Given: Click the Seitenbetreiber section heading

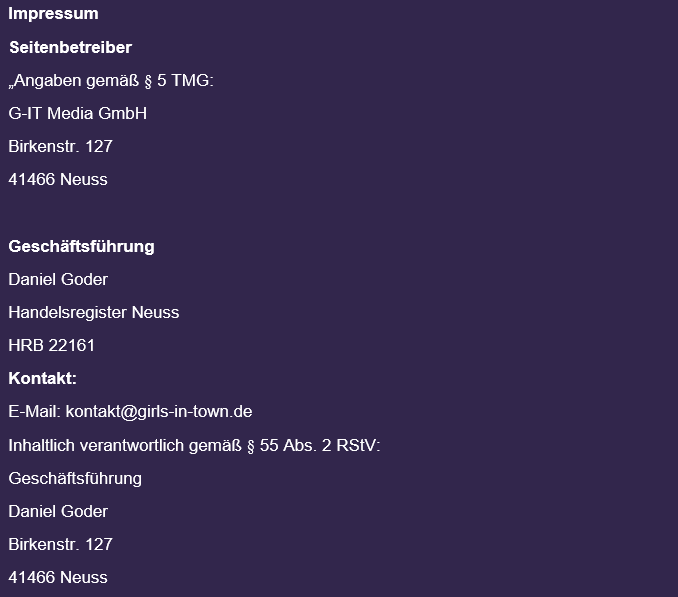Looking at the screenshot, I should click(70, 47).
